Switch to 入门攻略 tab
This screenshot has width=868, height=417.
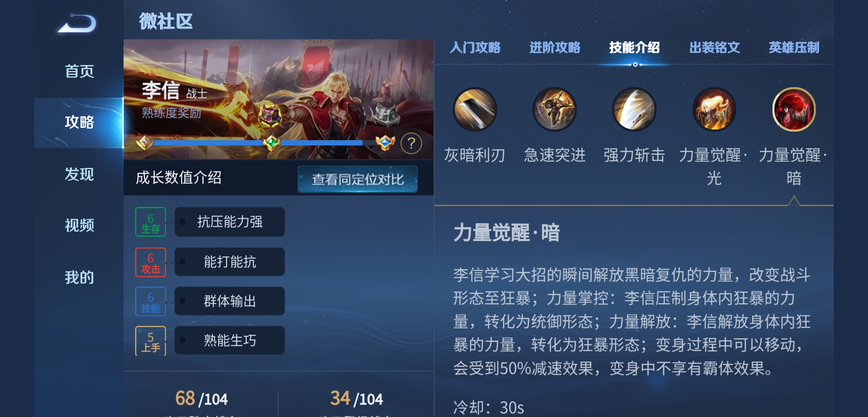click(475, 47)
